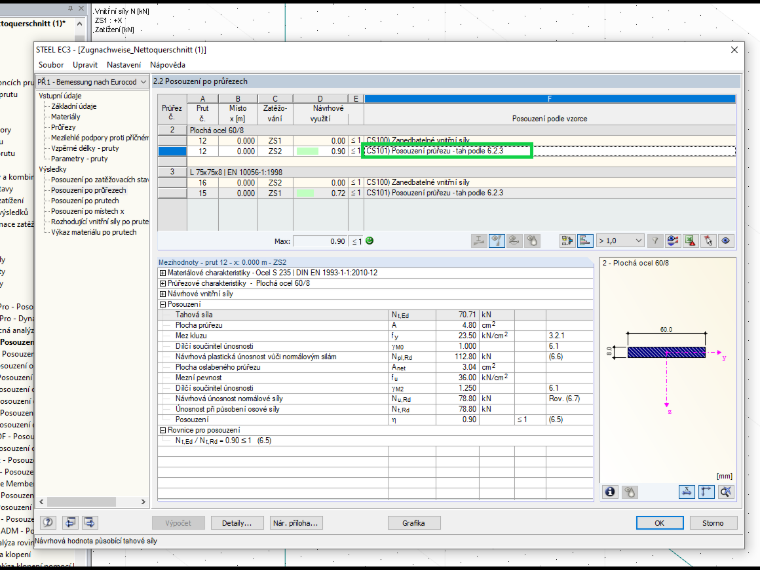
Task: Toggle cross-section stress display icon
Action: [x=687, y=492]
